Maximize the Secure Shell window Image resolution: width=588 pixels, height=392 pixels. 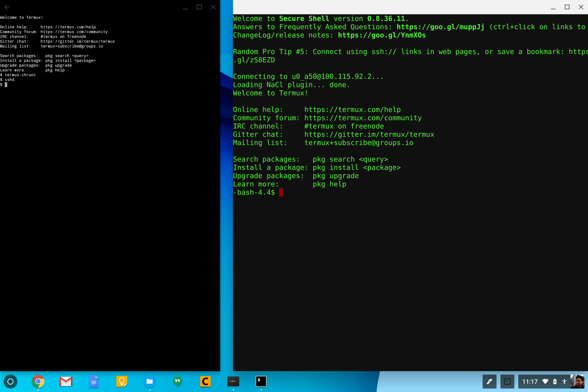click(x=567, y=7)
